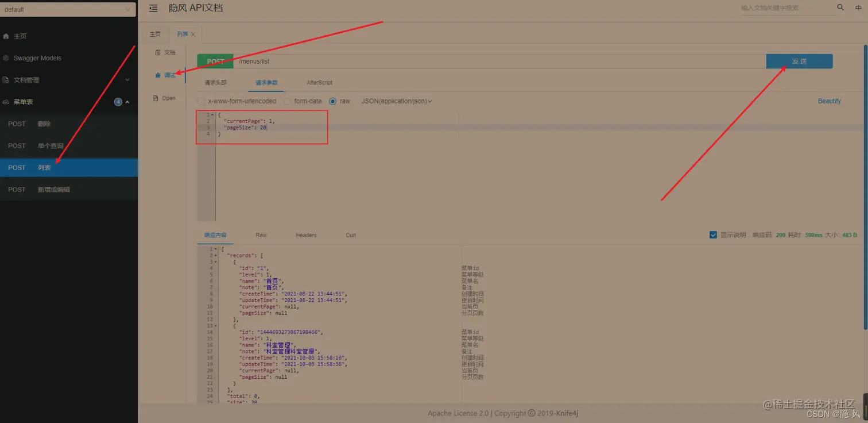Click the green POST method button
868x423 pixels.
coord(215,61)
